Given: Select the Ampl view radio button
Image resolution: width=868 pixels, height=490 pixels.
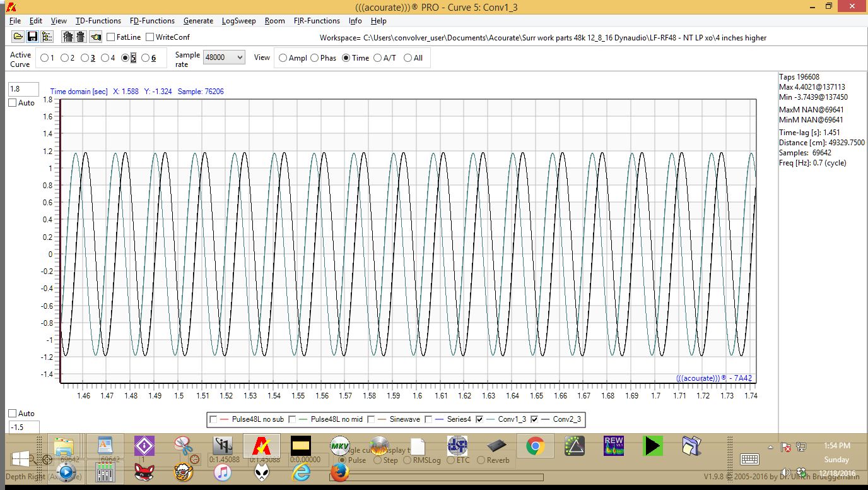Looking at the screenshot, I should [x=283, y=58].
